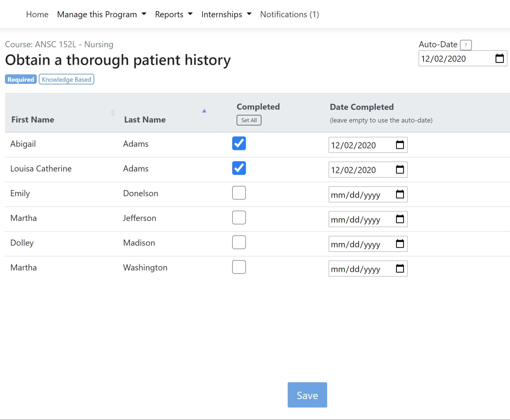Click the Auto-Date help question mark icon
The width and height of the screenshot is (510, 420).
click(x=466, y=45)
